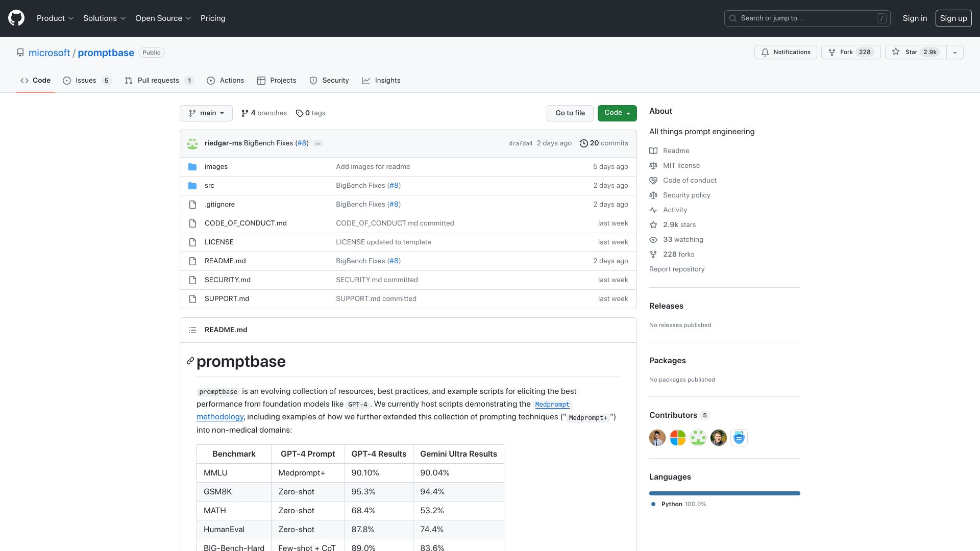Expand commit message ellipsis button
The height and width of the screenshot is (551, 980).
coord(318,144)
